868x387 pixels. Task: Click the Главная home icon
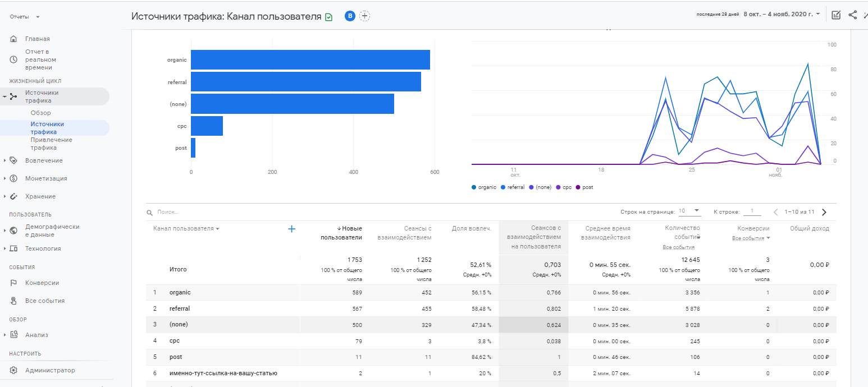pyautogui.click(x=13, y=39)
